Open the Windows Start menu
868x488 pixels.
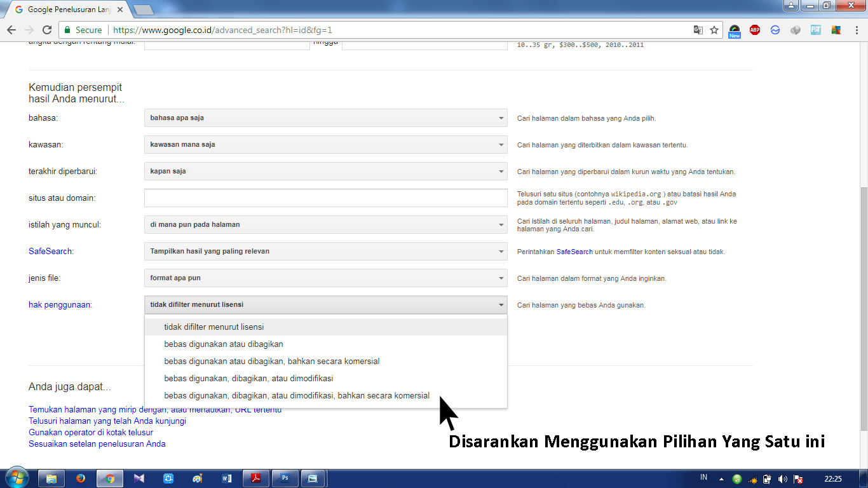pos(16,478)
